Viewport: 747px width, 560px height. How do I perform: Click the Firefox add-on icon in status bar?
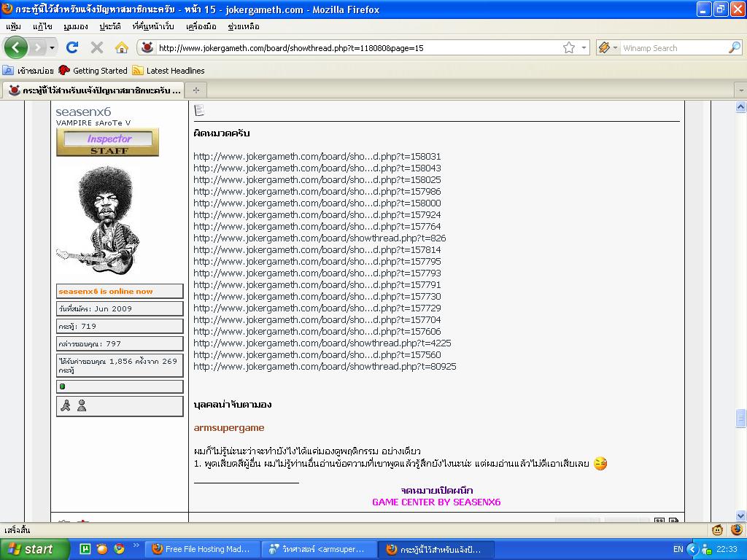click(x=737, y=529)
